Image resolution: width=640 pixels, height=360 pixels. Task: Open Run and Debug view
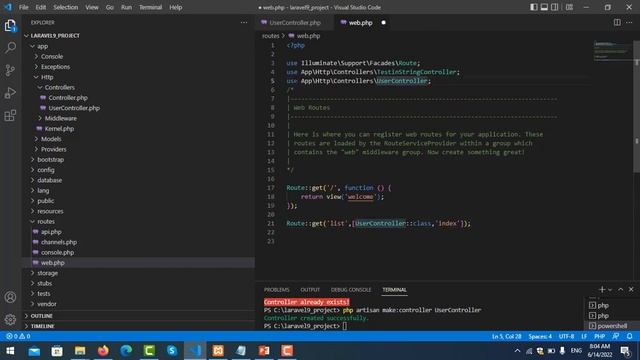10,93
